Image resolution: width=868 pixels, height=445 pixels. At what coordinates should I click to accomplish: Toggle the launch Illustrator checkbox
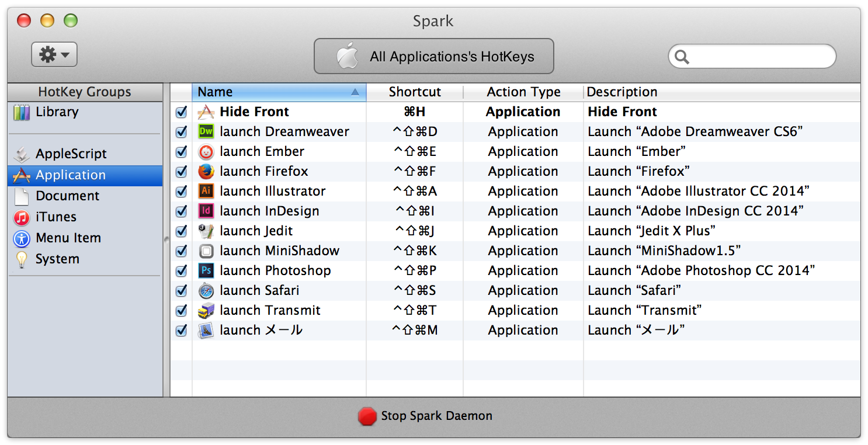(x=181, y=191)
